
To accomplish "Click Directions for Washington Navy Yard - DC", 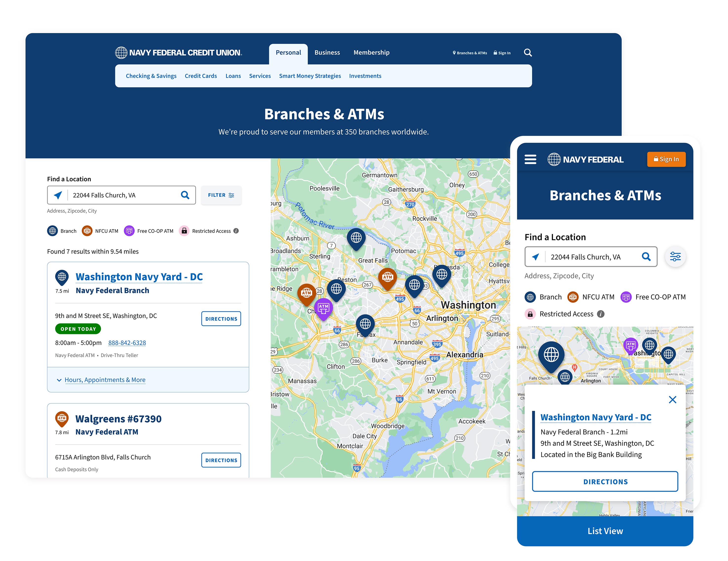I will click(221, 319).
